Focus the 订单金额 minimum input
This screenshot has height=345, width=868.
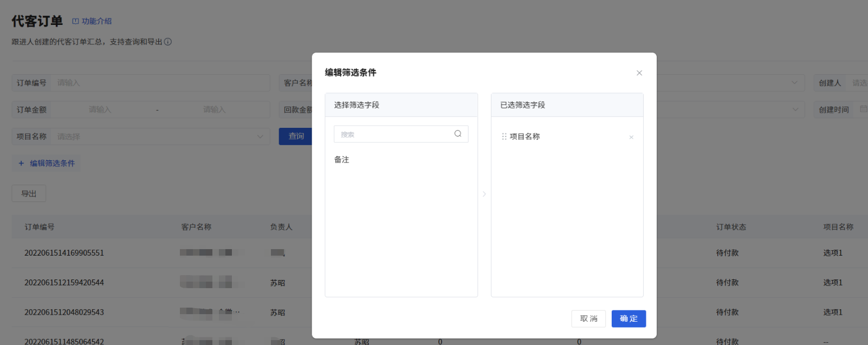[100, 109]
